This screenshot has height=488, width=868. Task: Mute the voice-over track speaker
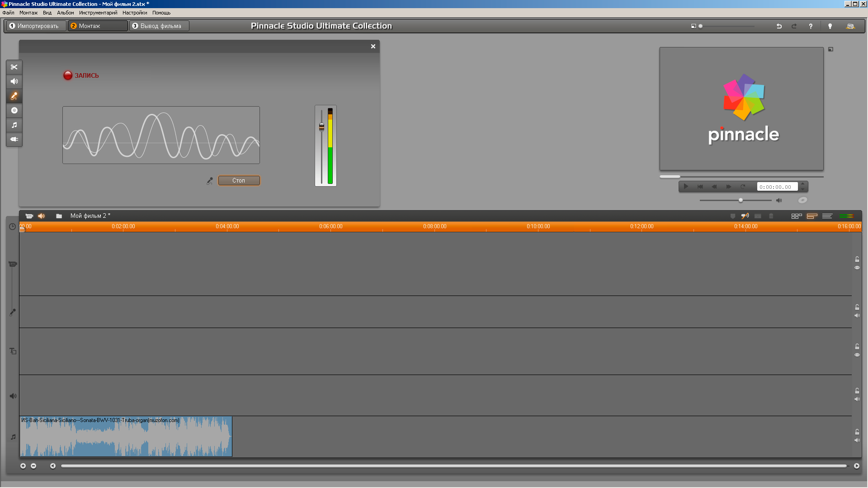(x=857, y=316)
